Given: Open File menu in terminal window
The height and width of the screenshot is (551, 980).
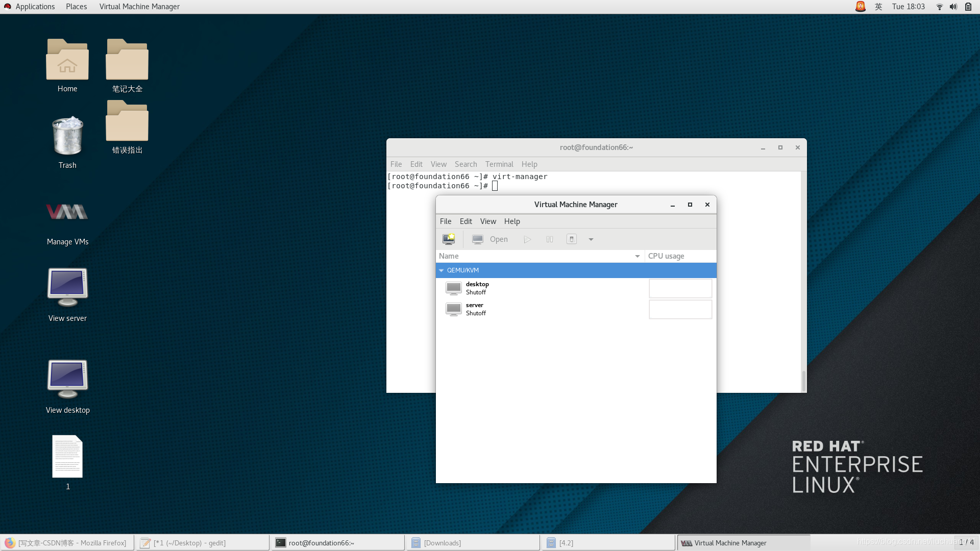Looking at the screenshot, I should (x=396, y=164).
